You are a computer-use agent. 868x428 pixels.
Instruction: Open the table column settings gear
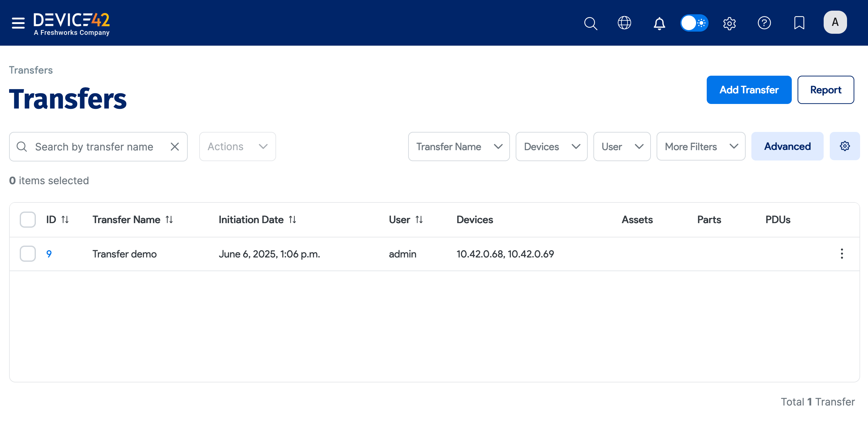(844, 146)
